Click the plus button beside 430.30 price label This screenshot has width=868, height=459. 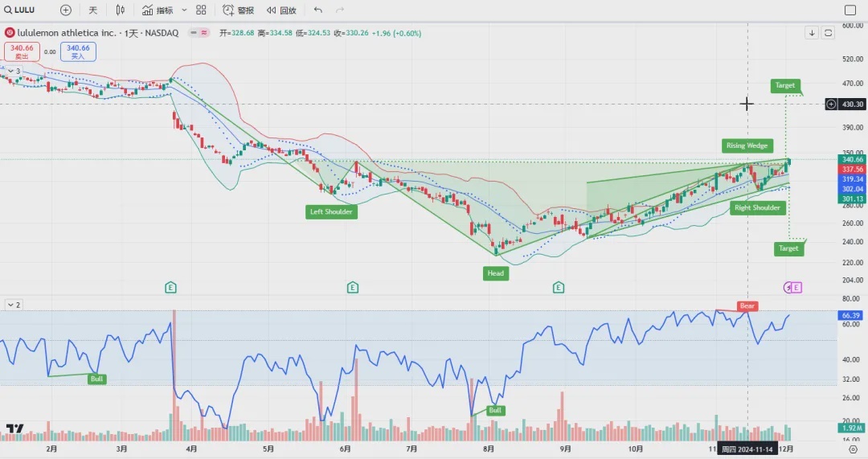(x=830, y=104)
